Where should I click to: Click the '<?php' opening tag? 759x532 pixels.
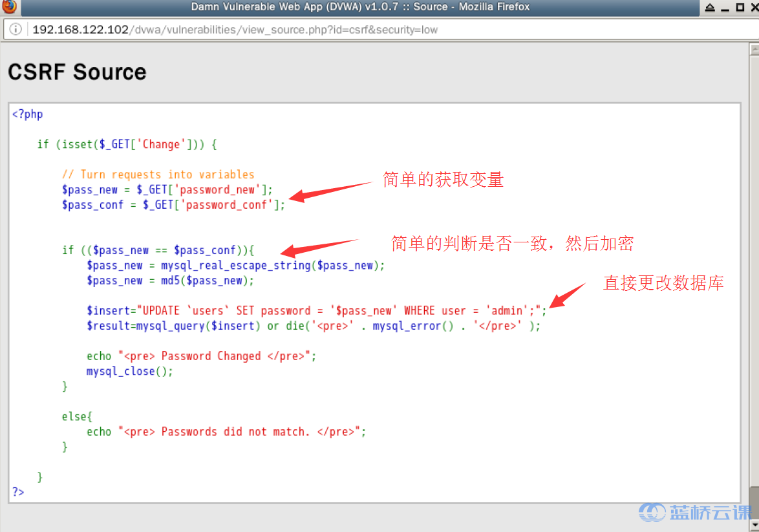[28, 114]
